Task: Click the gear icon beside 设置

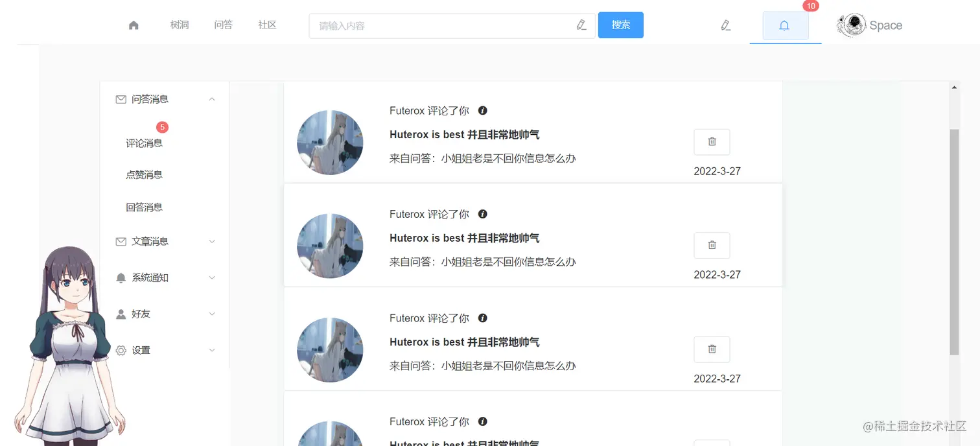Action: [x=121, y=350]
